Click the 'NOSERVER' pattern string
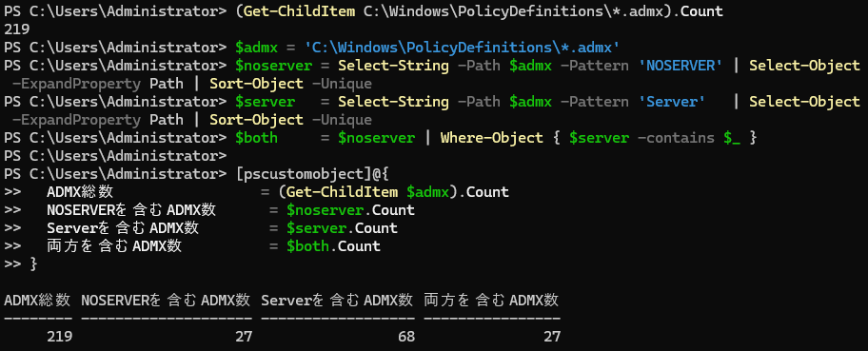868x351 pixels. (681, 66)
